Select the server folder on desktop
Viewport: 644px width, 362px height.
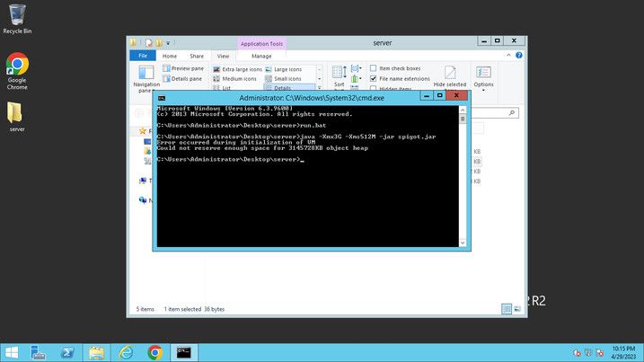pyautogui.click(x=17, y=115)
